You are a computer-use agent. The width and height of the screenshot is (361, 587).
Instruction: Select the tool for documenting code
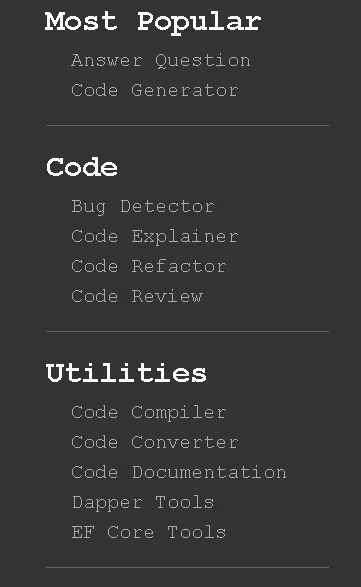point(179,472)
